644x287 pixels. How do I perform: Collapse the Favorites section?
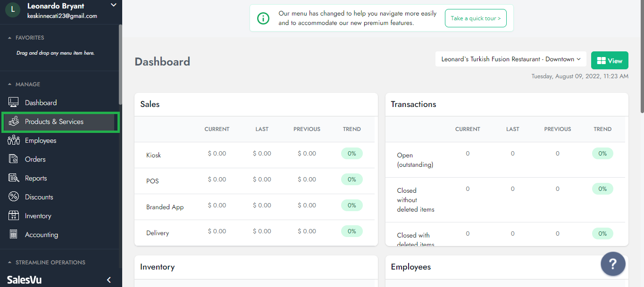(x=9, y=38)
